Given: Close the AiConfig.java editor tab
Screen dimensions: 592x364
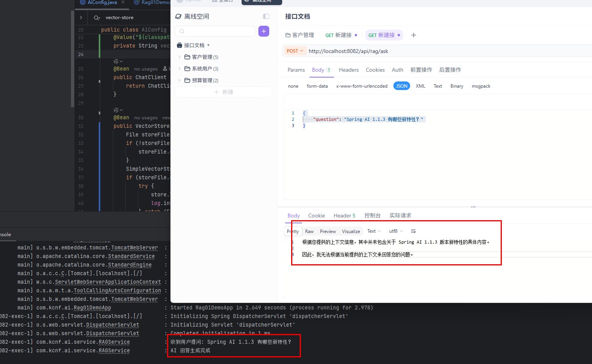Looking at the screenshot, I should pyautogui.click(x=123, y=2).
